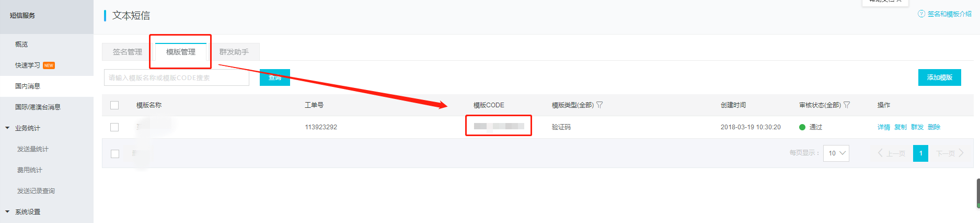Open 发送记录查询 in the sidebar

click(36, 191)
